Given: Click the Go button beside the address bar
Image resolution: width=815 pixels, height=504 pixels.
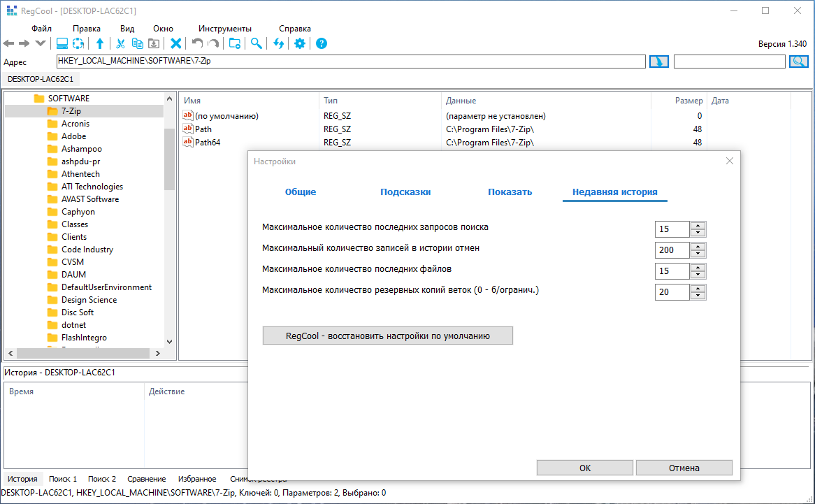Looking at the screenshot, I should click(659, 62).
